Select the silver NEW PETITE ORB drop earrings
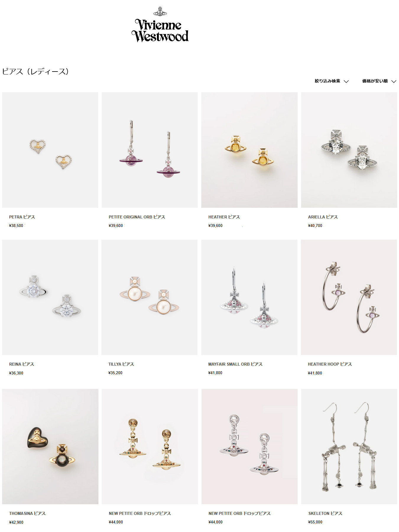Viewport: 399px width, 532px height. point(249,447)
